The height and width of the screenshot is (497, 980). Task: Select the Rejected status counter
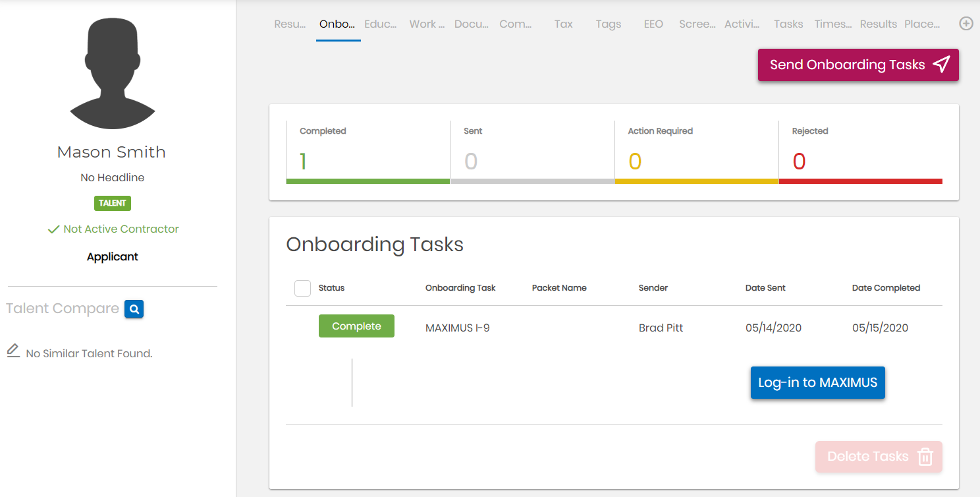(x=860, y=152)
